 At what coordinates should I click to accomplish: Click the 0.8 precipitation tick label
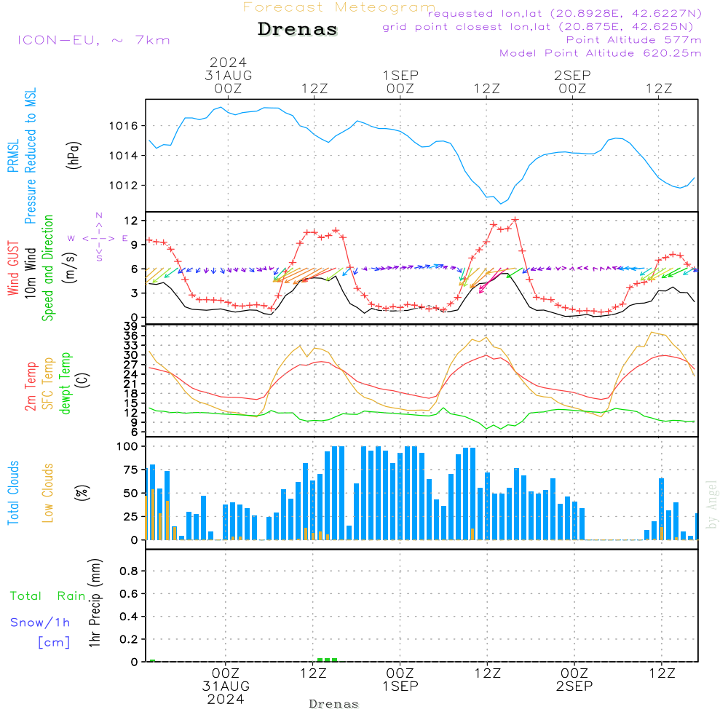[129, 571]
